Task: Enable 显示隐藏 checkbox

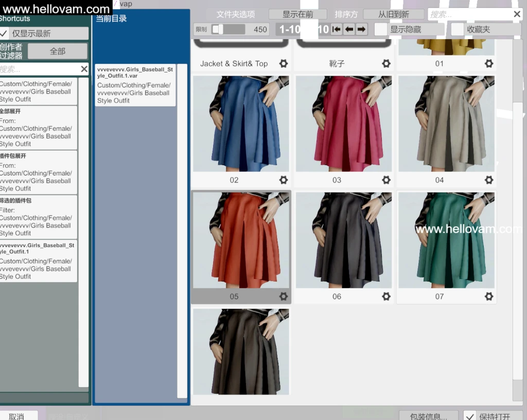Action: [x=381, y=29]
